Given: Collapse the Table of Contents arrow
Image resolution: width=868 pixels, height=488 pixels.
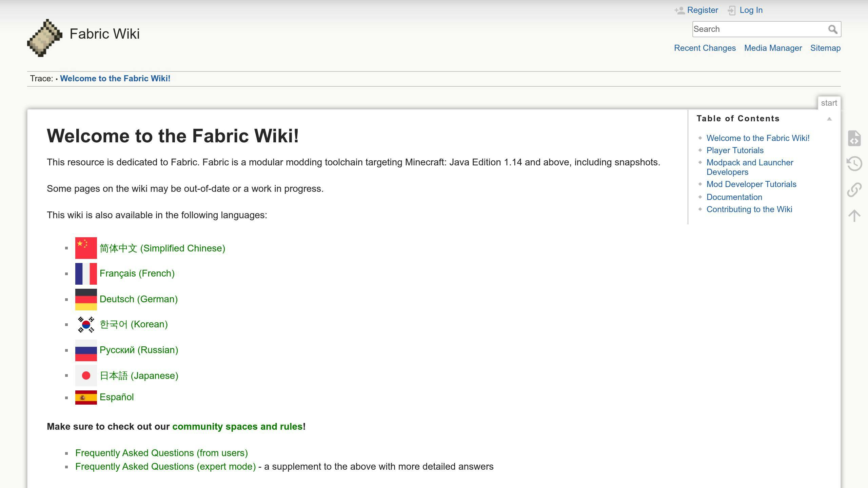Looking at the screenshot, I should tap(829, 119).
